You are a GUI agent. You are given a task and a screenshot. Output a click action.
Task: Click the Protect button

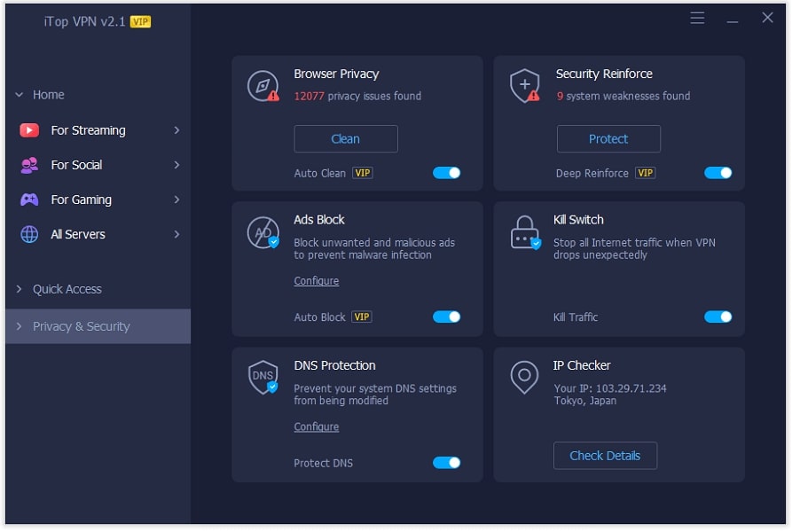(608, 139)
